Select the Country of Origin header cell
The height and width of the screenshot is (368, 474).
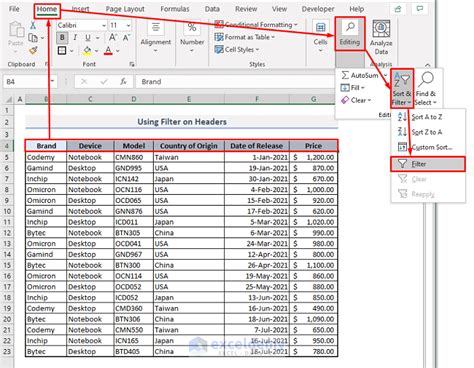[189, 146]
